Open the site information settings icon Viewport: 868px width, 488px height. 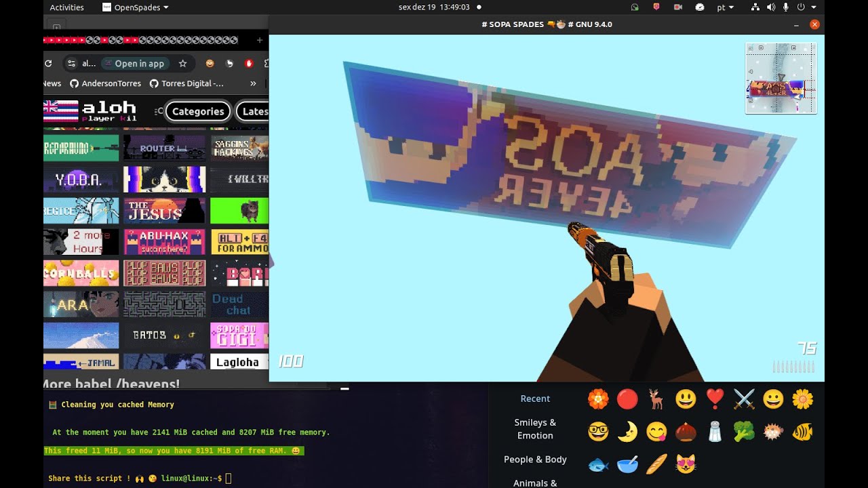click(72, 64)
